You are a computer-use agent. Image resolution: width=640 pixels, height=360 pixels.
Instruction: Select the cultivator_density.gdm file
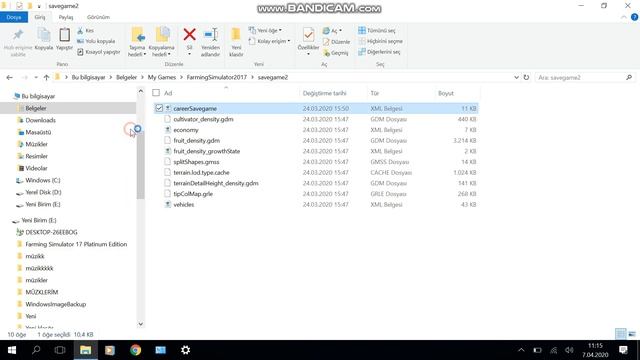[203, 119]
